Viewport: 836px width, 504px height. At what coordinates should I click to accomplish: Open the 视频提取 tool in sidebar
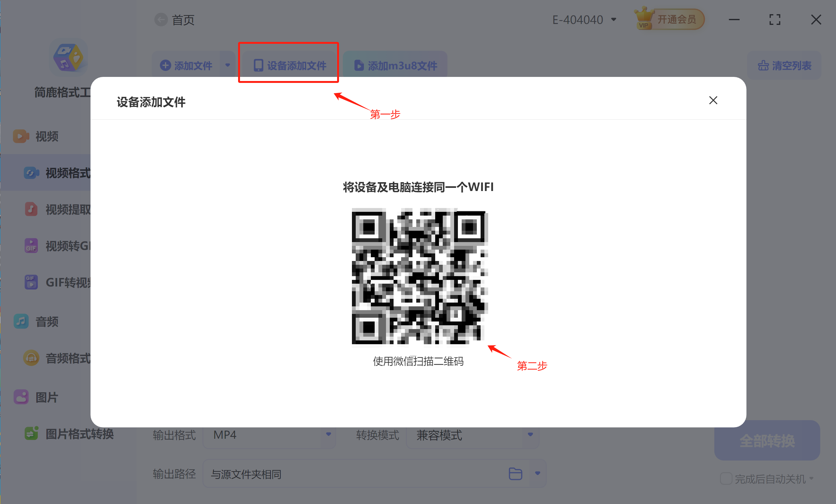tap(31, 209)
